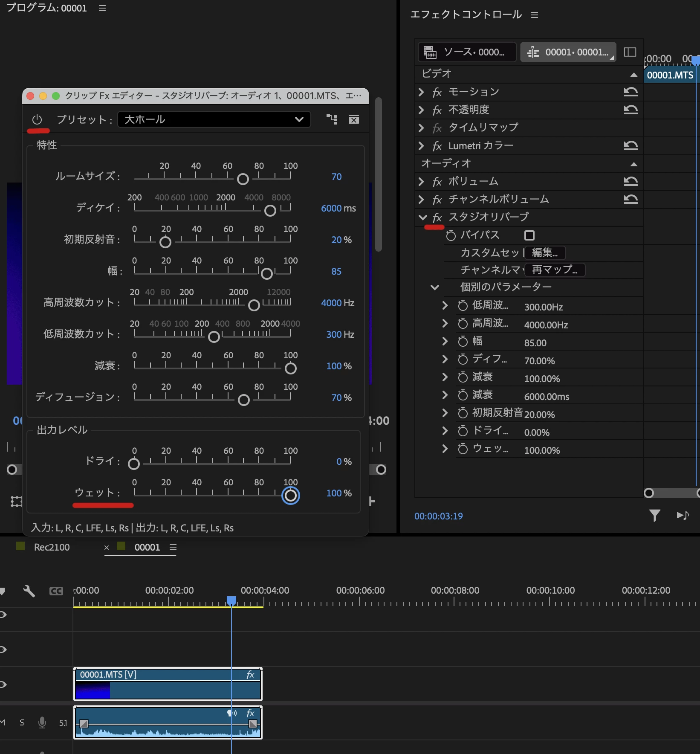Open the プリセット dropdown showing 大ホール

pyautogui.click(x=214, y=119)
